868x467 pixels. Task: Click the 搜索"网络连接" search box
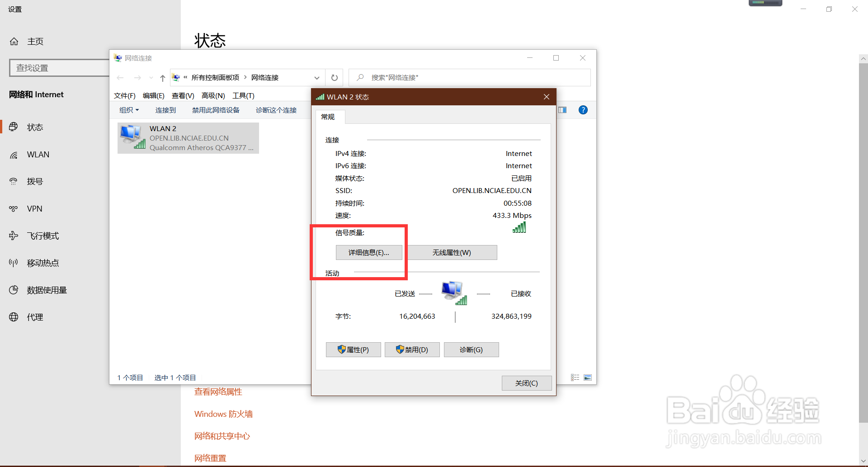(470, 77)
